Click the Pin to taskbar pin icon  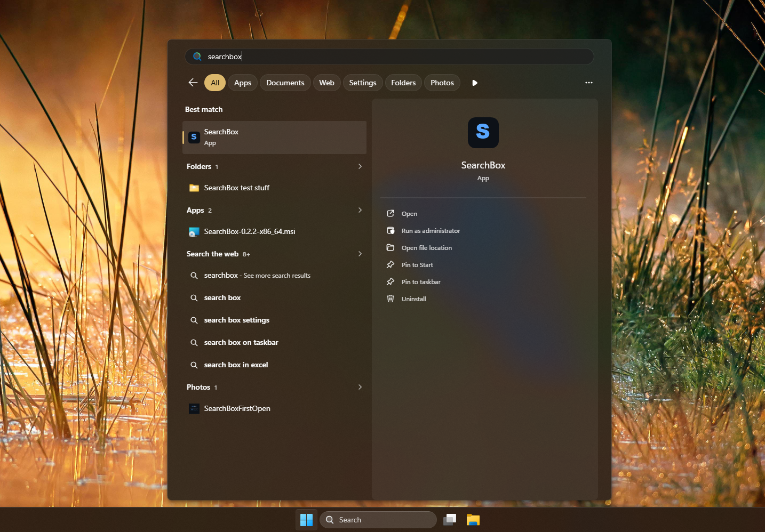coord(391,282)
